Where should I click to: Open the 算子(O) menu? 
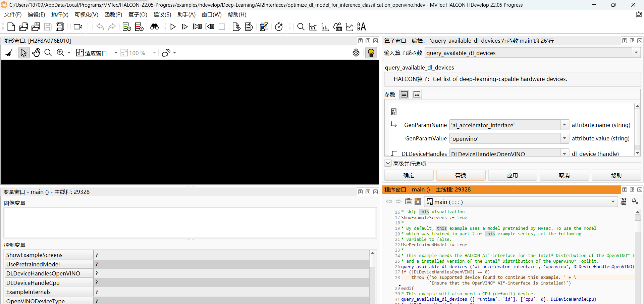[138, 15]
